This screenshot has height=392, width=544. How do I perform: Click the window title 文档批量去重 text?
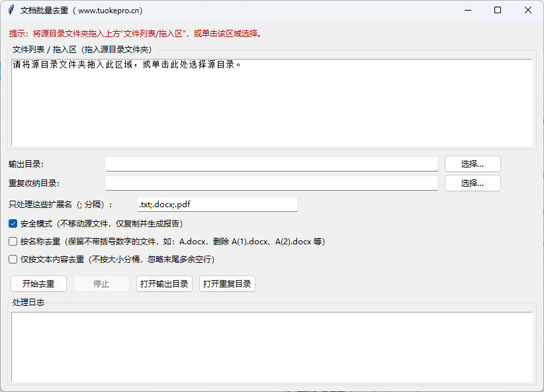[x=81, y=11]
